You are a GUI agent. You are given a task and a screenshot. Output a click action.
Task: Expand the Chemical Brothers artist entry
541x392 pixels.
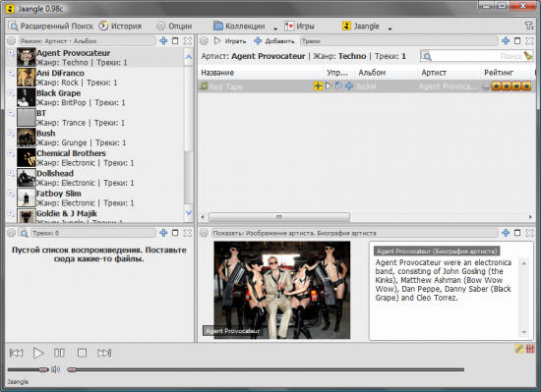click(11, 153)
